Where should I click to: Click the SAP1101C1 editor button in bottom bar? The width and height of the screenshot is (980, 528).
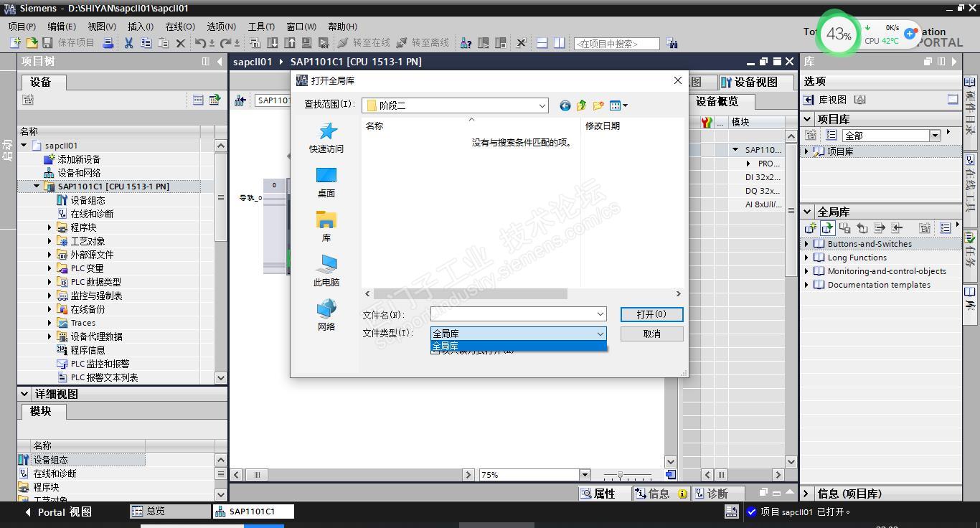(x=254, y=511)
